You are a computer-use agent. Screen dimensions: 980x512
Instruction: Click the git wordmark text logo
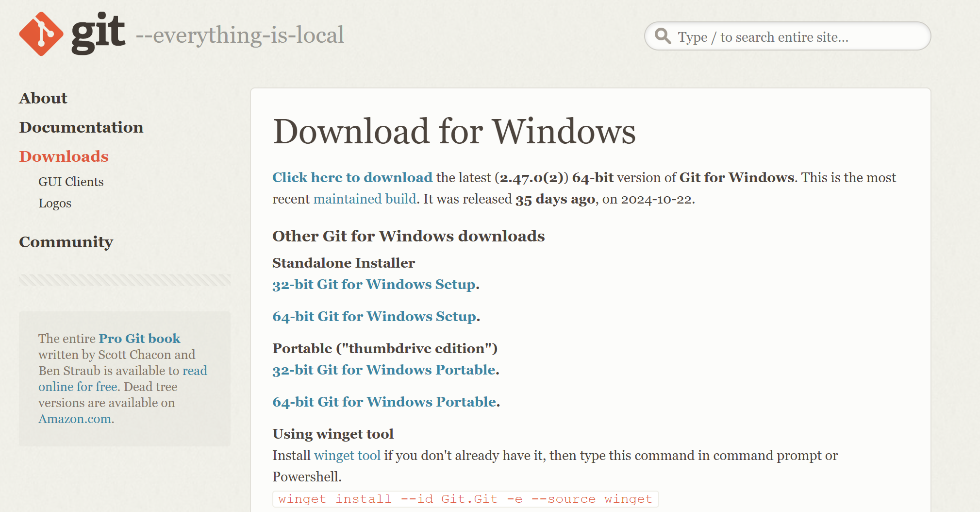click(x=98, y=33)
